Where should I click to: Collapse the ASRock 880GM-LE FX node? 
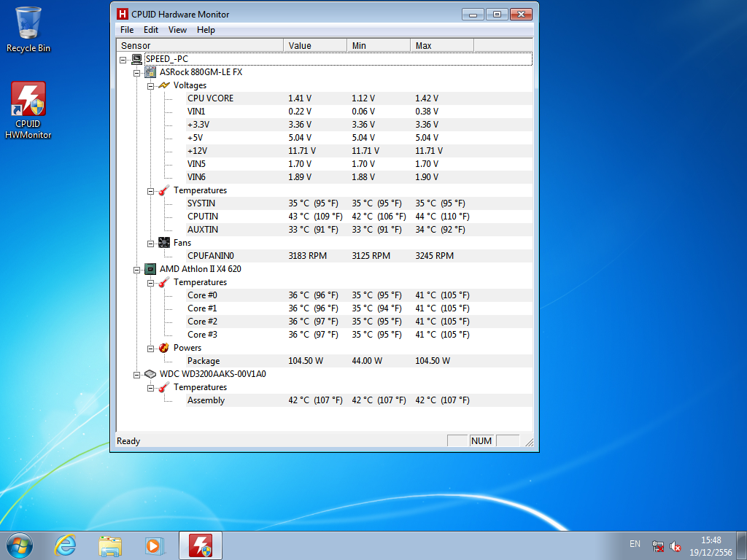136,73
